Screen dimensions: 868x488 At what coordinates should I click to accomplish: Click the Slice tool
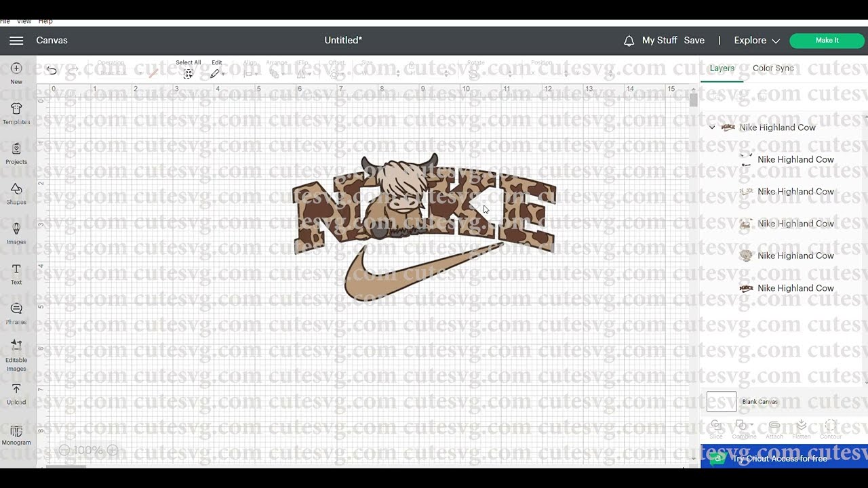click(716, 429)
